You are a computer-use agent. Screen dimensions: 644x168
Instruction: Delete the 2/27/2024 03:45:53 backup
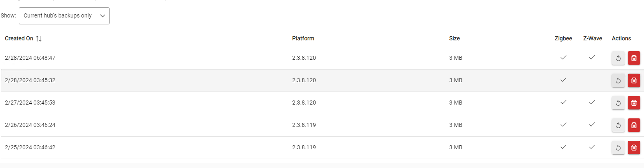[634, 103]
